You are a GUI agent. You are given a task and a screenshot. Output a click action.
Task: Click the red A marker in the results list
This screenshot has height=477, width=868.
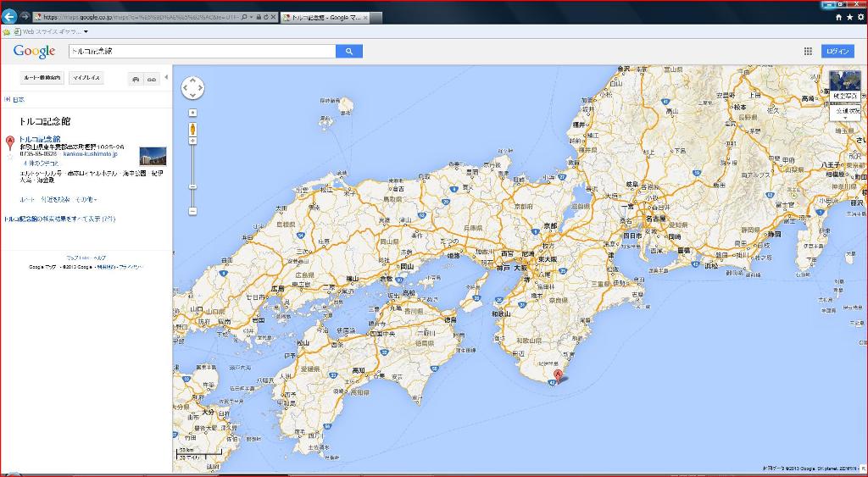(9, 142)
